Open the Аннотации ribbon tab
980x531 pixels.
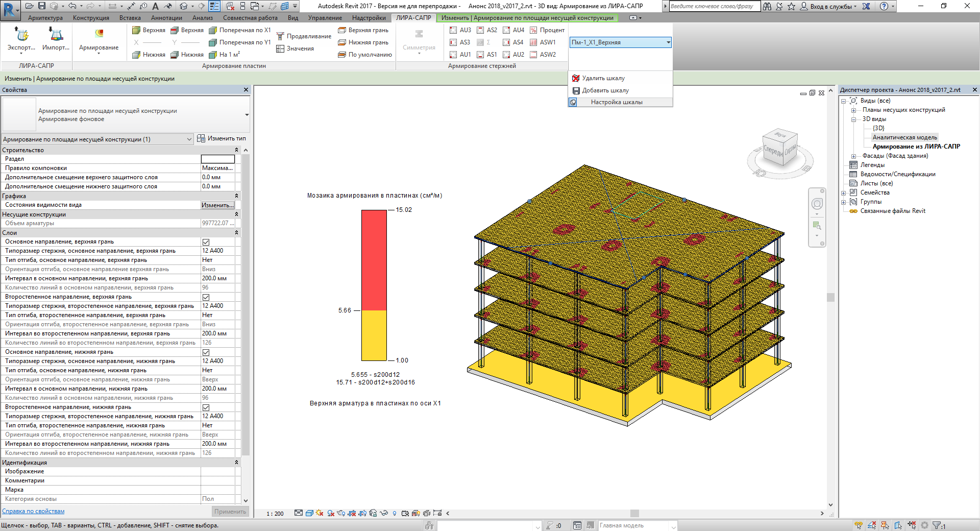coord(166,18)
